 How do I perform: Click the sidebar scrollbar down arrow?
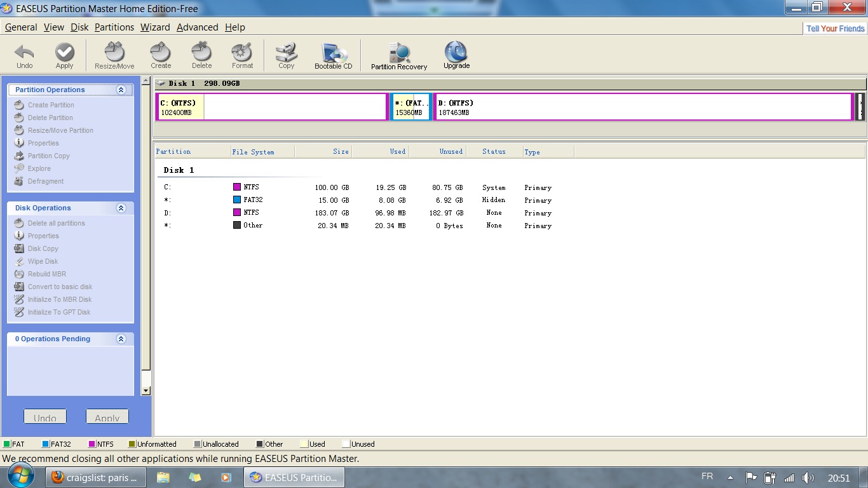tap(146, 391)
